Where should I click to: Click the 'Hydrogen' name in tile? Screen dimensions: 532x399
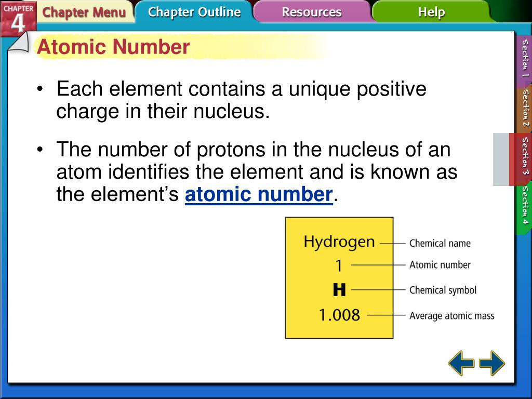339,242
